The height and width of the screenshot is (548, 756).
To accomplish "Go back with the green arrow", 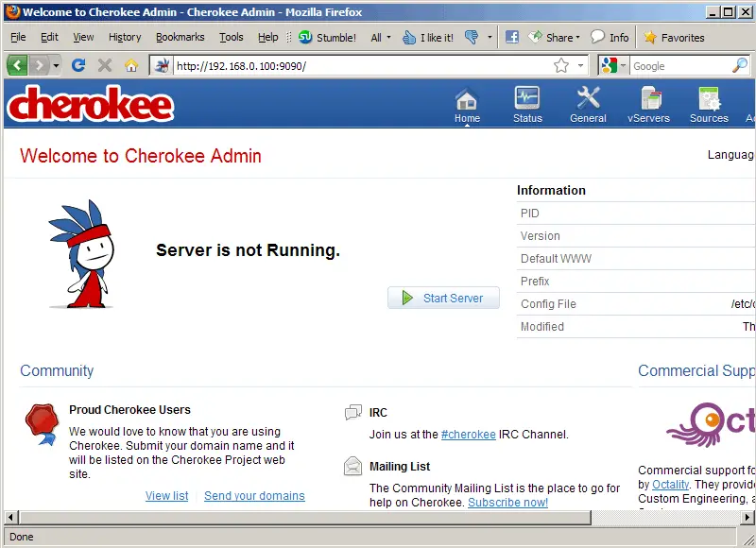I will (x=17, y=65).
